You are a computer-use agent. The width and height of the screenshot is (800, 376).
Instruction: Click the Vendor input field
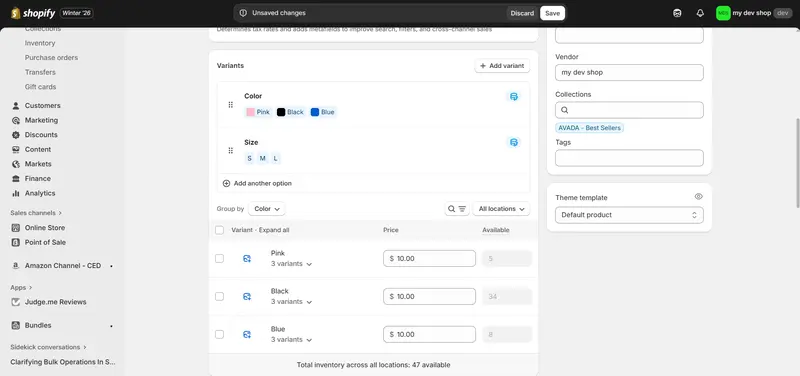tap(629, 72)
